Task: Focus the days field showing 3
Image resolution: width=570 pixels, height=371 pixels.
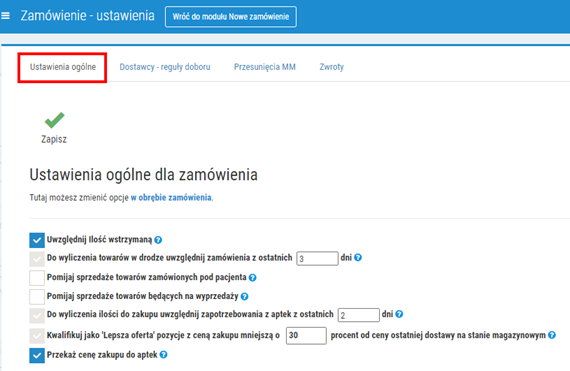Action: tap(317, 258)
